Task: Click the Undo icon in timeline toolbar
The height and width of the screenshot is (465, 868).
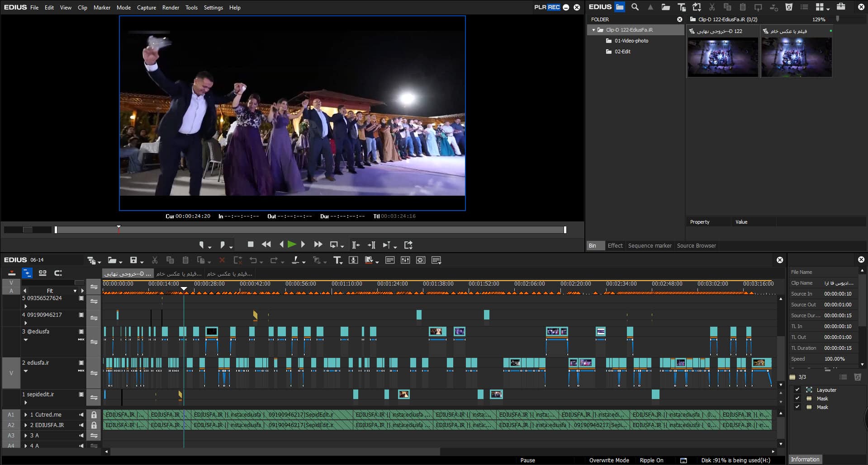Action: pos(253,260)
